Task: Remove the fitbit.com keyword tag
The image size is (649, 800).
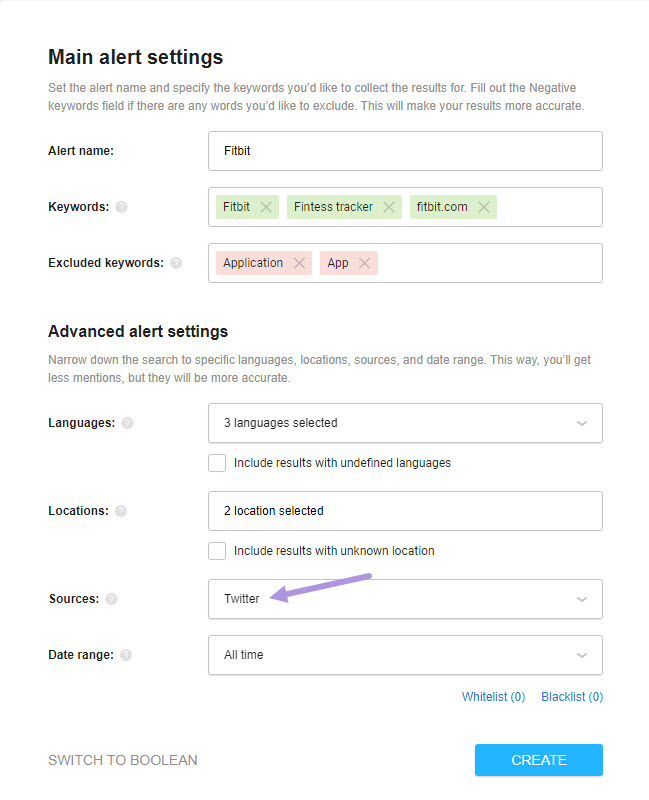Action: point(484,207)
